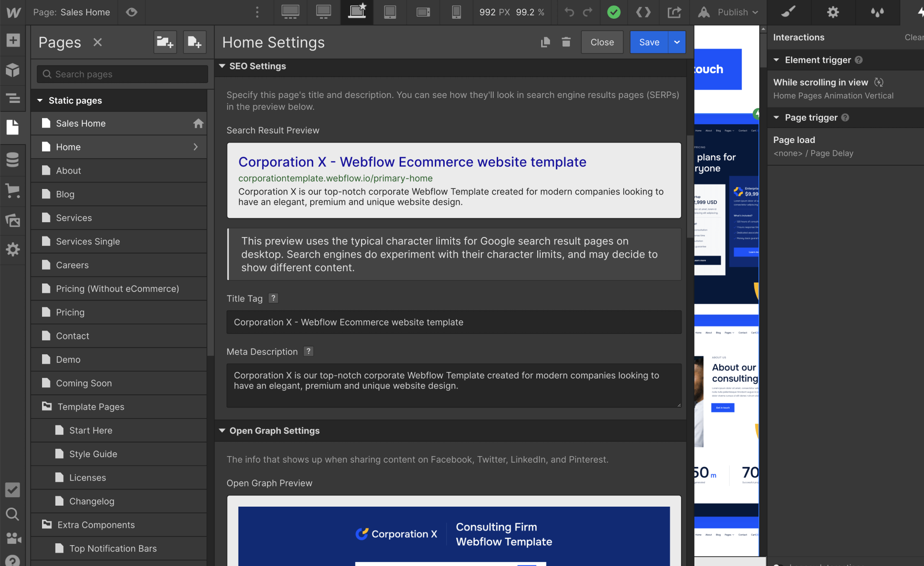The height and width of the screenshot is (566, 924).
Task: Open Symbols cube panel
Action: pyautogui.click(x=13, y=70)
